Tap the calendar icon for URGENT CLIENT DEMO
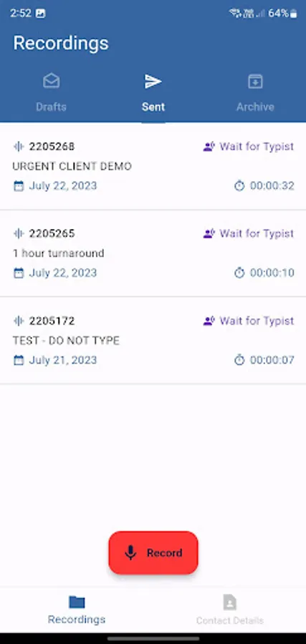Viewport: 306px width, 644px height. click(x=19, y=186)
